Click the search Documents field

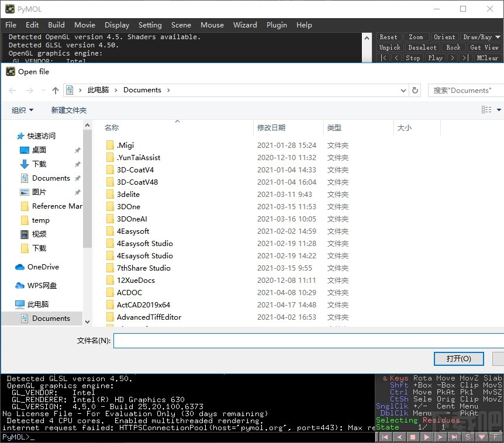[466, 91]
